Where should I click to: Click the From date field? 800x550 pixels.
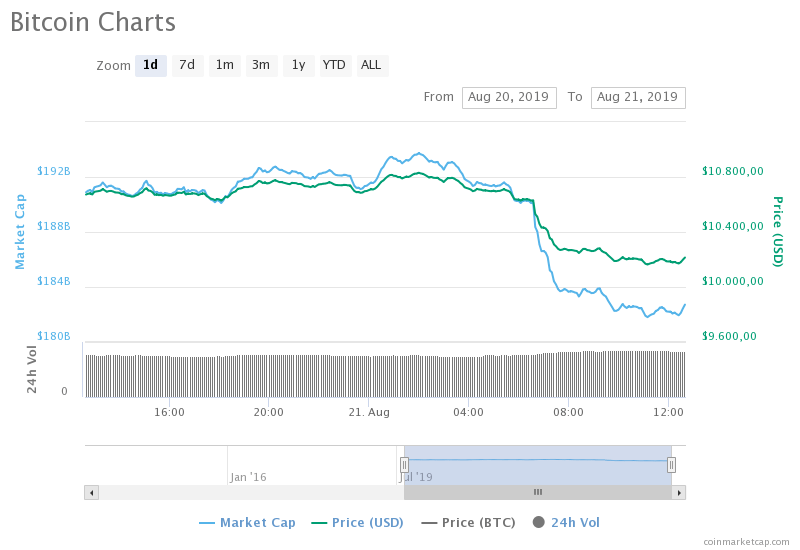[x=509, y=97]
